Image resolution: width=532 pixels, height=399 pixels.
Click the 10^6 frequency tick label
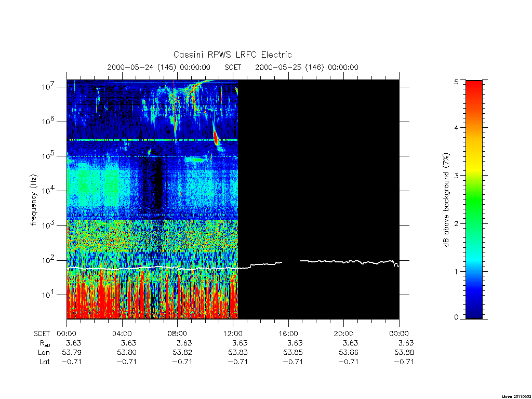[48, 121]
